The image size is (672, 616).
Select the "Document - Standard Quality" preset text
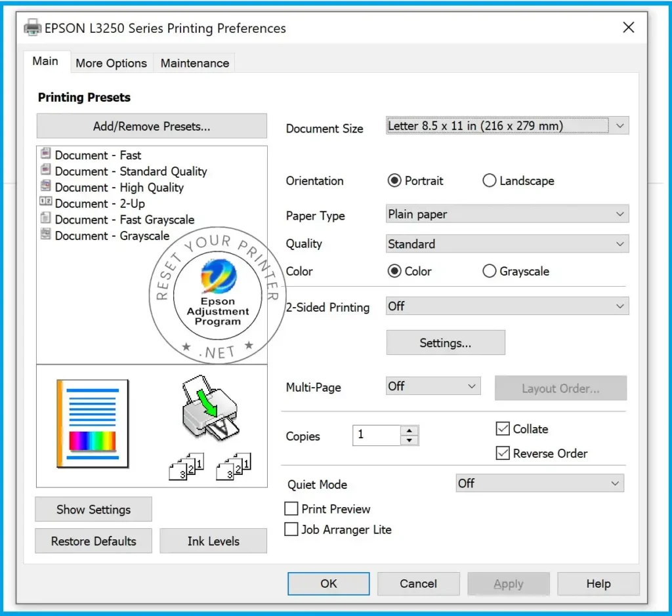[131, 171]
